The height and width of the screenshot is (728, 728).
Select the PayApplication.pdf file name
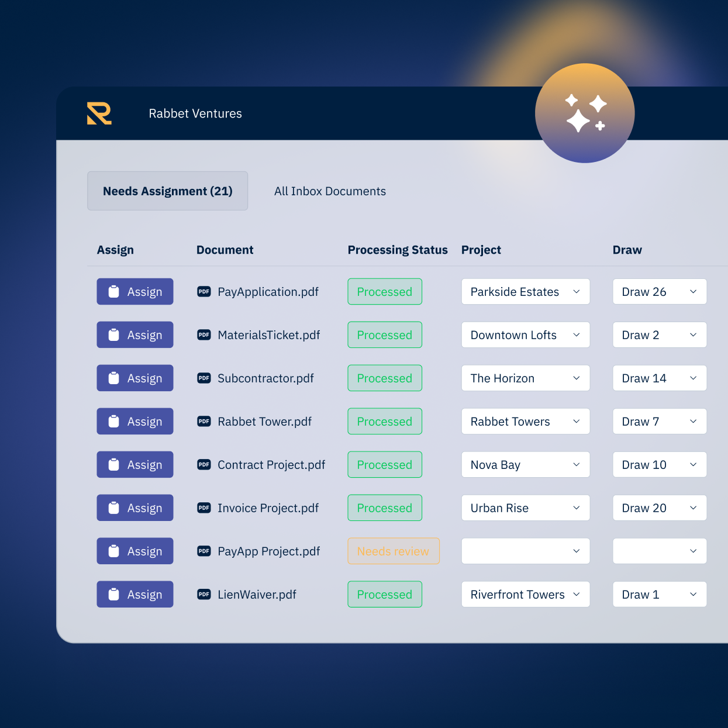coord(268,292)
